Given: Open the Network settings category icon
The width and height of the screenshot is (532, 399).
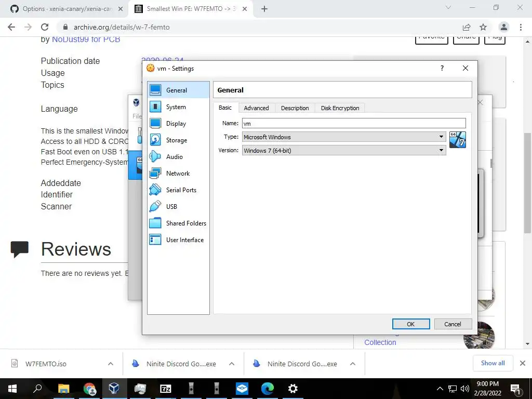Looking at the screenshot, I should tap(155, 173).
